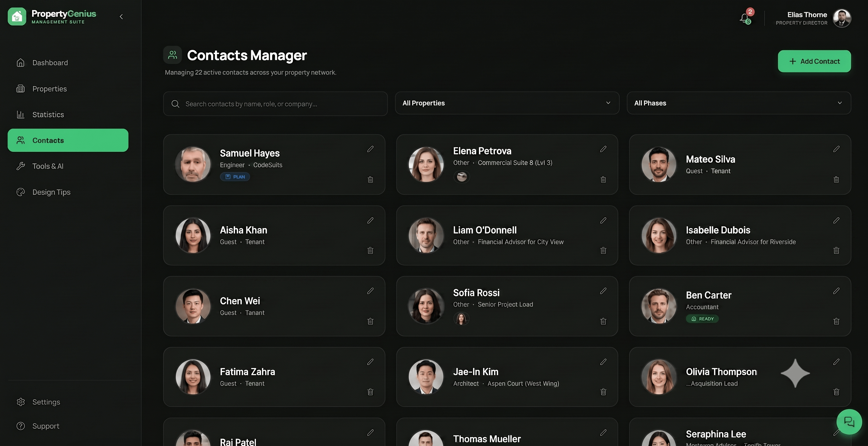Edit Raj Patel contact
The image size is (868, 446).
370,433
